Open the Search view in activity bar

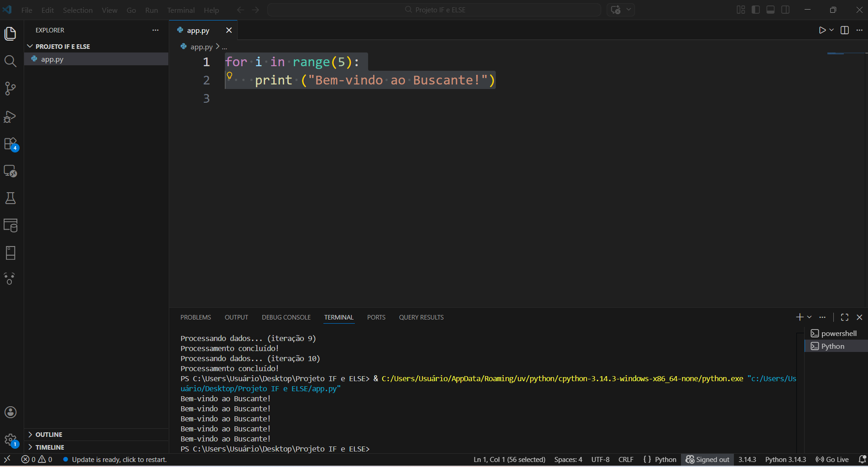coord(10,61)
